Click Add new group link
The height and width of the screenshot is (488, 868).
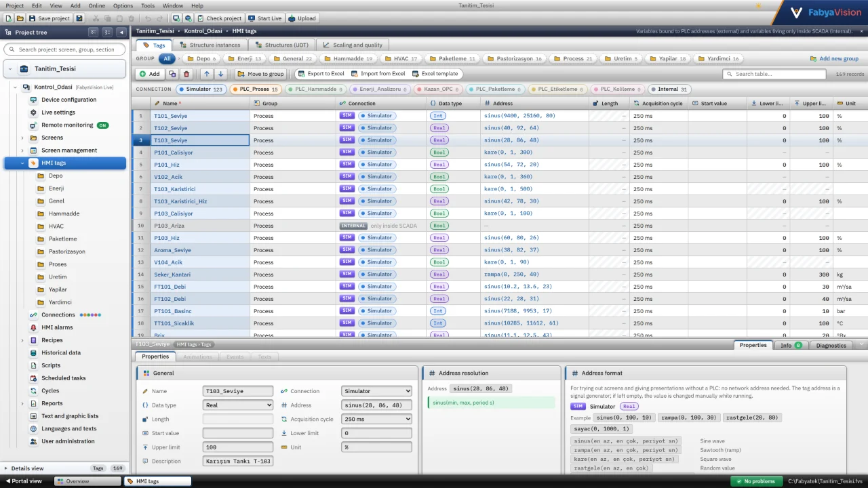point(834,59)
